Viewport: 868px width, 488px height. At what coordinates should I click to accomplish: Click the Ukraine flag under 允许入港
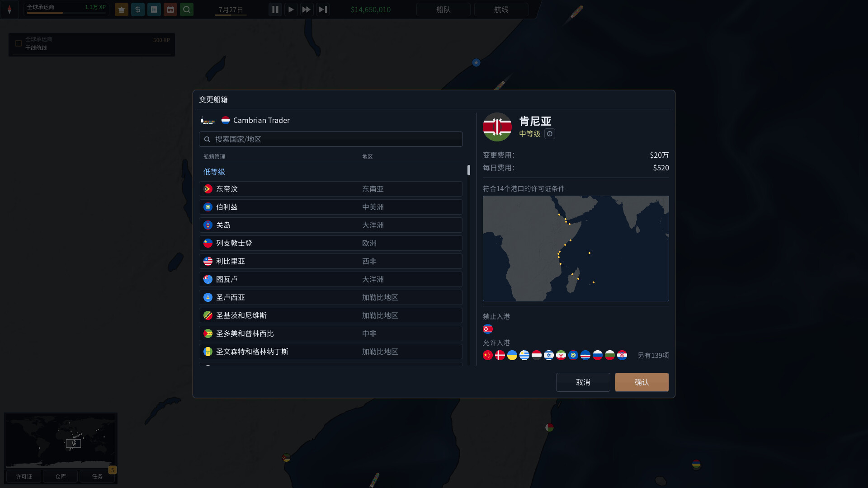tap(512, 356)
